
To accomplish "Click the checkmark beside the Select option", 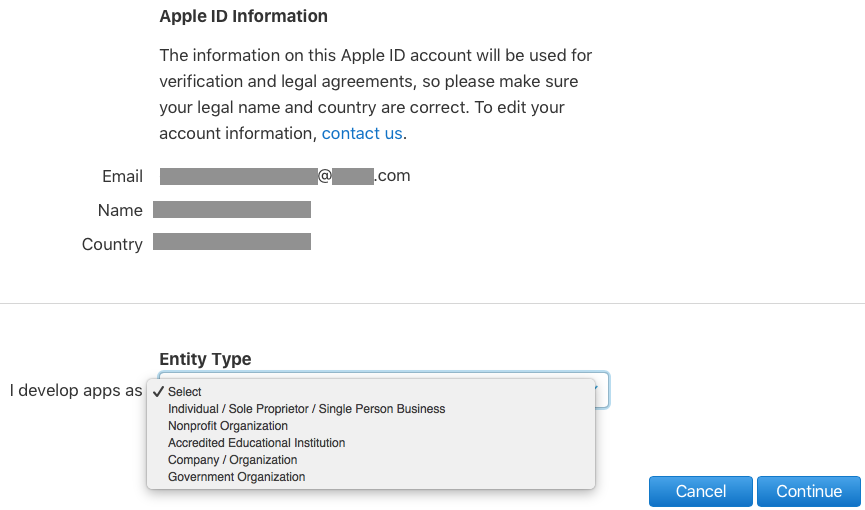I will 159,392.
